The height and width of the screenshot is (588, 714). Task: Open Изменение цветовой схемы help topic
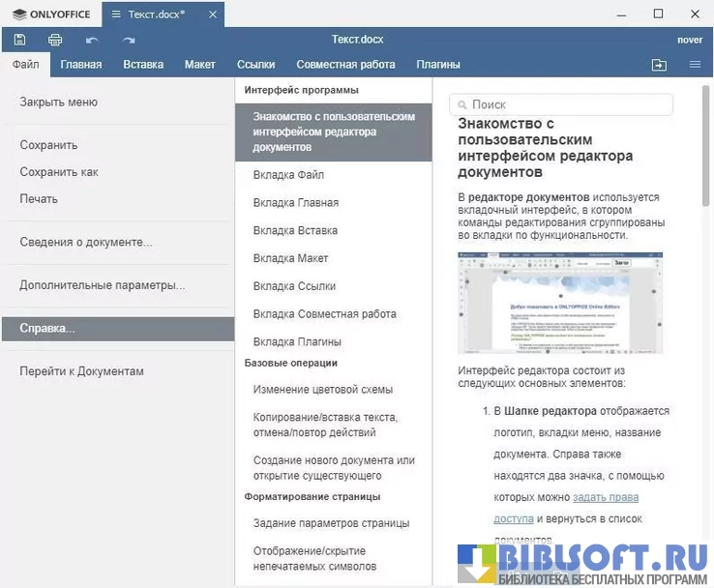(x=323, y=390)
